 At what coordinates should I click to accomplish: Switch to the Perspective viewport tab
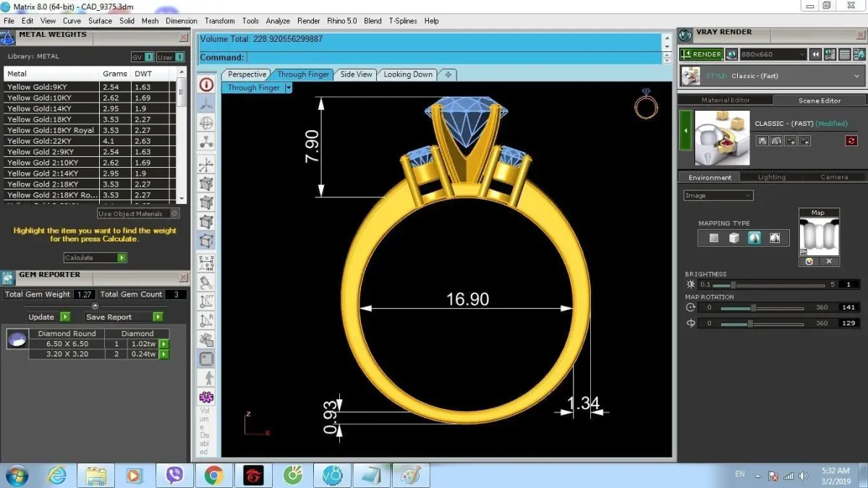(x=247, y=74)
